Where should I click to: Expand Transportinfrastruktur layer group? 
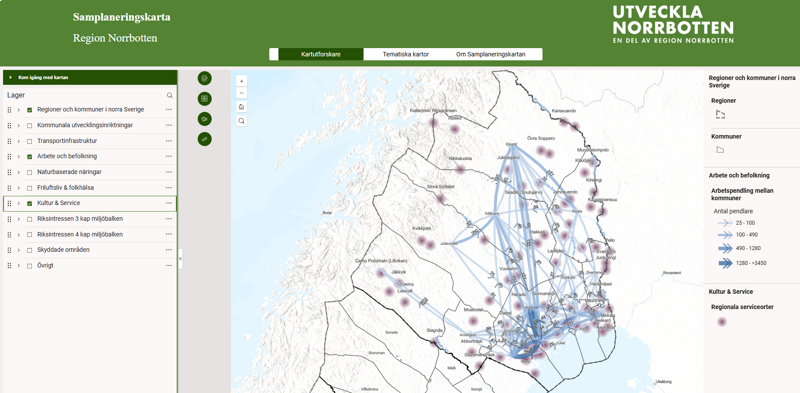19,141
